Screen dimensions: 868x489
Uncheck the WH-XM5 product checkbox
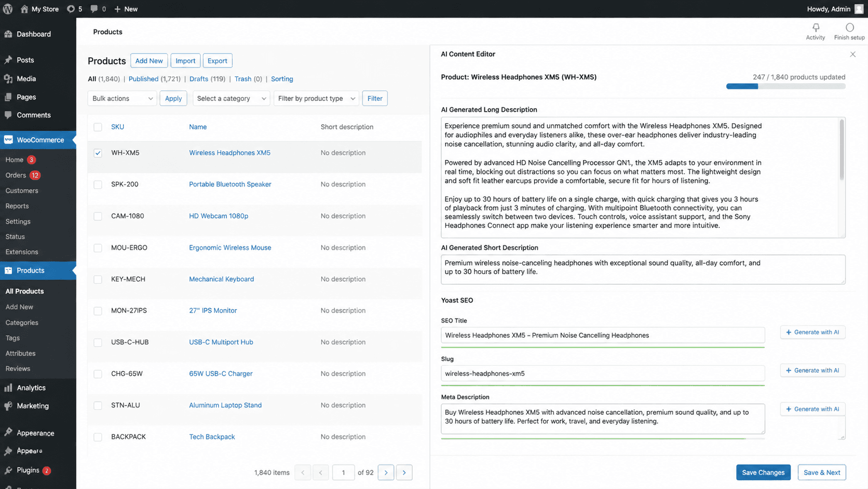[x=98, y=153]
